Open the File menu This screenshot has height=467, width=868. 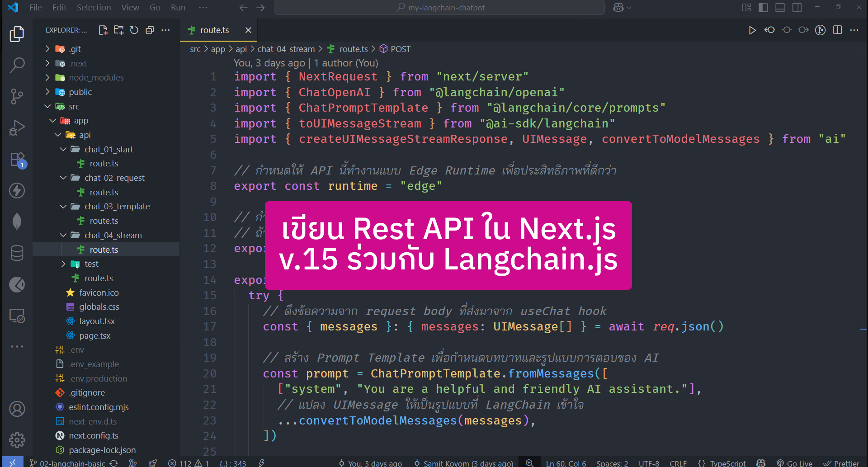[35, 8]
